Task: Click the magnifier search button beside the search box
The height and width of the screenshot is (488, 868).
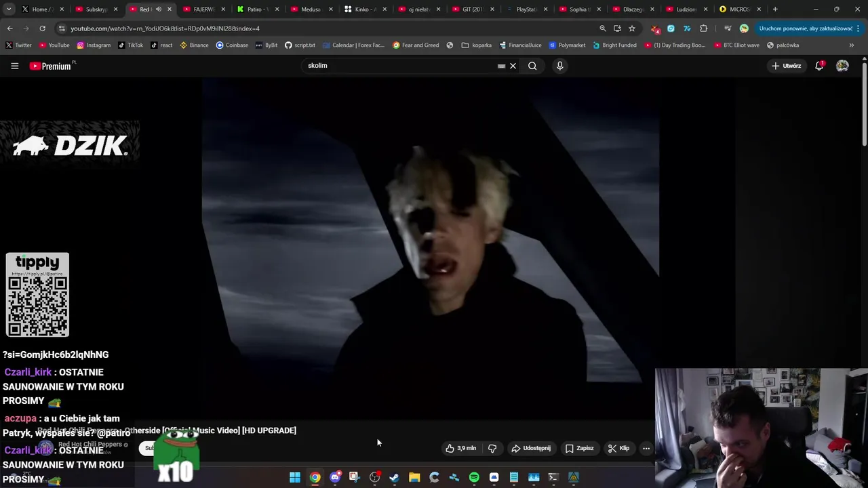Action: click(532, 66)
